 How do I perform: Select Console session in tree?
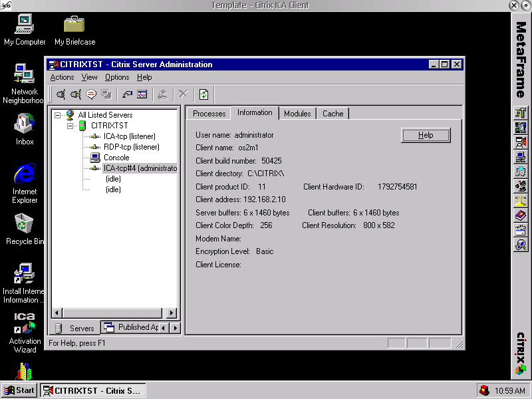116,158
